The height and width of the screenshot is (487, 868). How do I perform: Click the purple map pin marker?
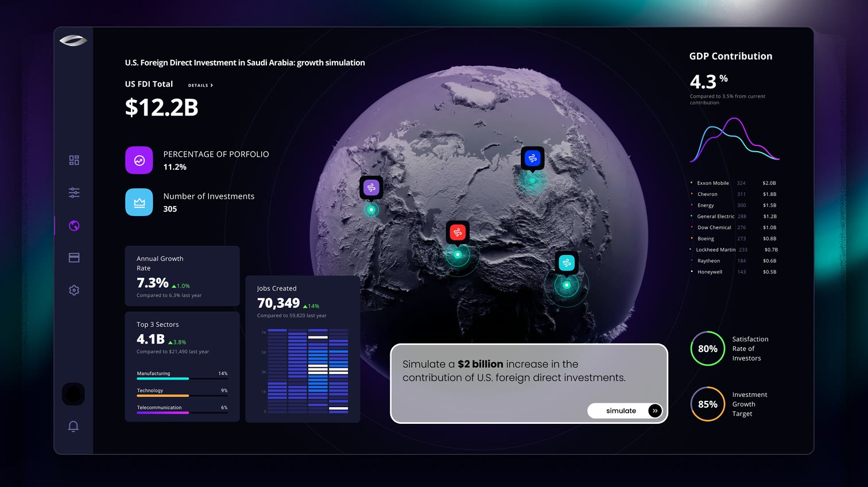coord(371,188)
